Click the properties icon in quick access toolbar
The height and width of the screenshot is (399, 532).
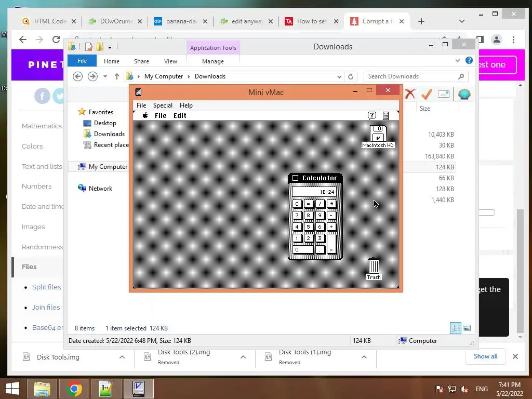click(89, 46)
